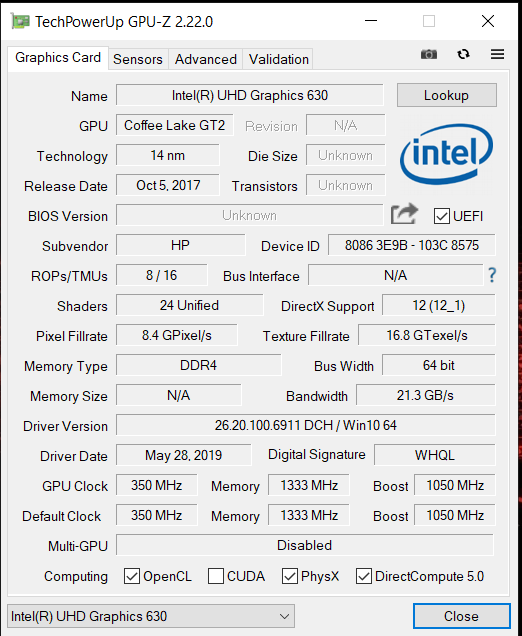Switch to the Sensors tab
The width and height of the screenshot is (522, 636).
coord(138,59)
